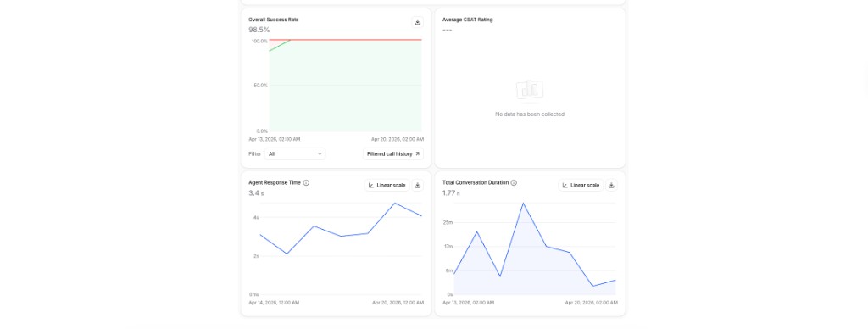This screenshot has width=868, height=329.
Task: Click the Overall Success Rate title
Action: point(274,20)
